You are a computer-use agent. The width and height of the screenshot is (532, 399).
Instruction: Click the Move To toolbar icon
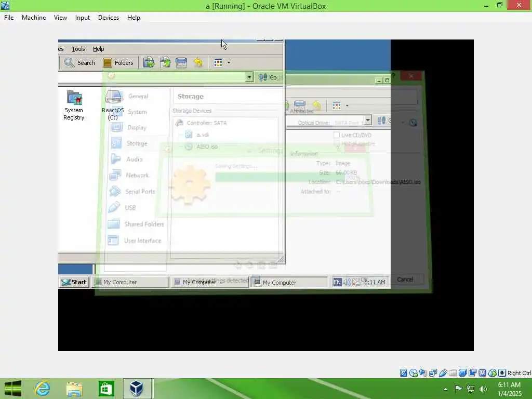(165, 62)
